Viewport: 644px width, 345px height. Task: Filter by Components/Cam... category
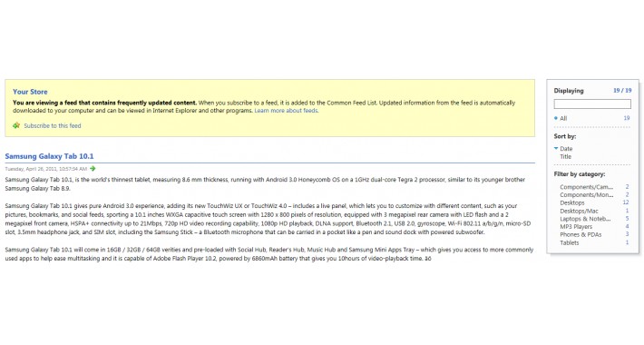tap(586, 187)
